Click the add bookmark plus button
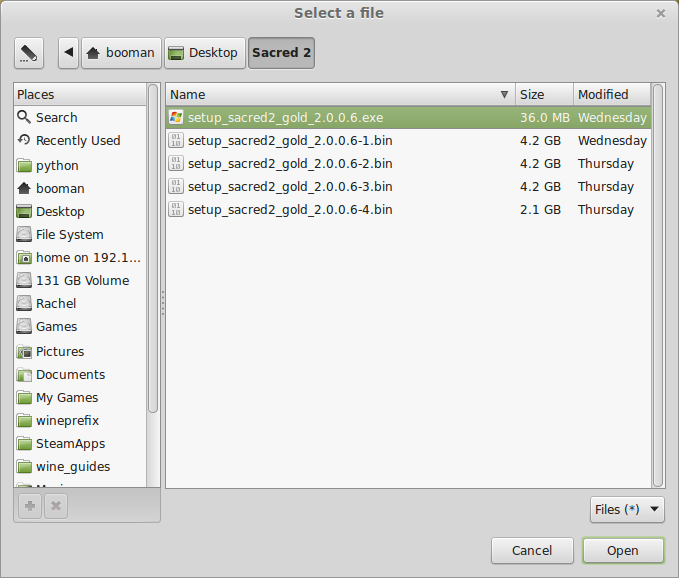679x578 pixels. [x=30, y=506]
